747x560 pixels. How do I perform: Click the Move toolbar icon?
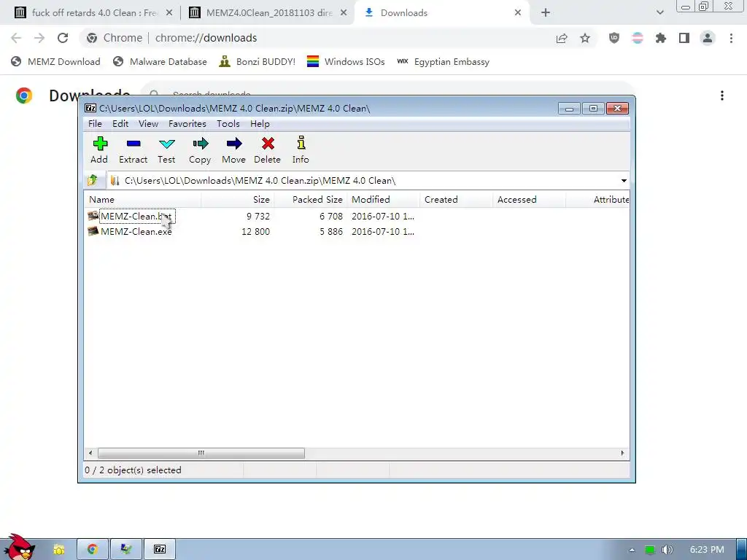click(x=233, y=149)
